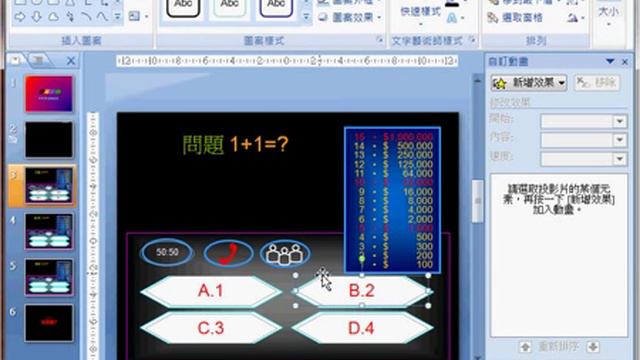This screenshot has width=640, height=360.
Task: Select the right arrow shape in gallery
Action: [x=20, y=17]
